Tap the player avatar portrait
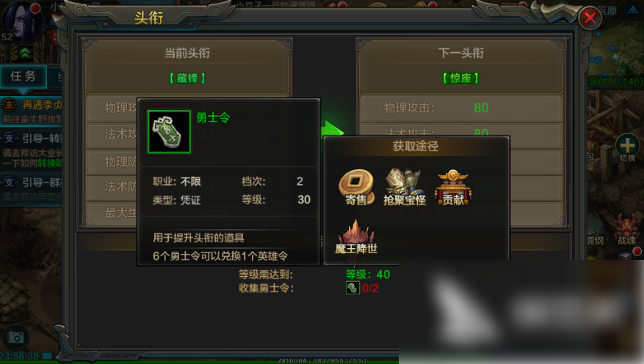The width and height of the screenshot is (644, 364). point(21,21)
